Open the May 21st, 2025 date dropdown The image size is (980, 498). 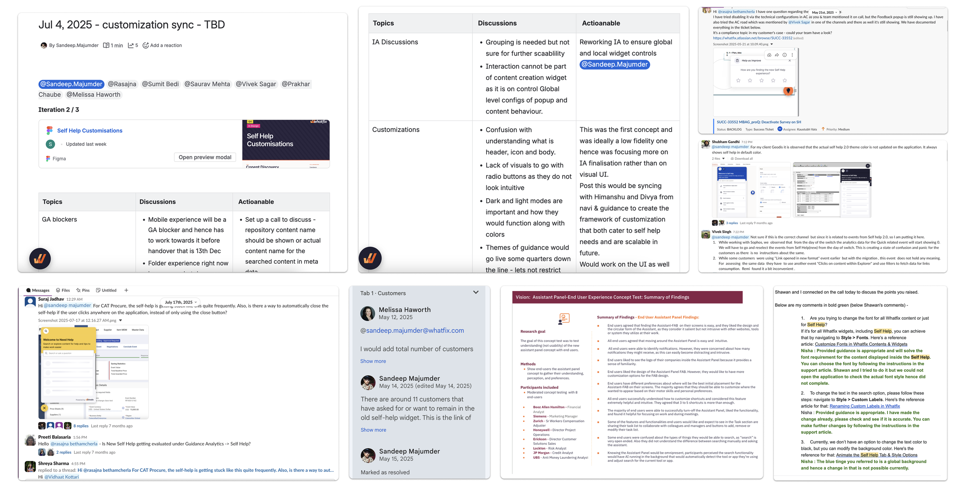tap(825, 13)
